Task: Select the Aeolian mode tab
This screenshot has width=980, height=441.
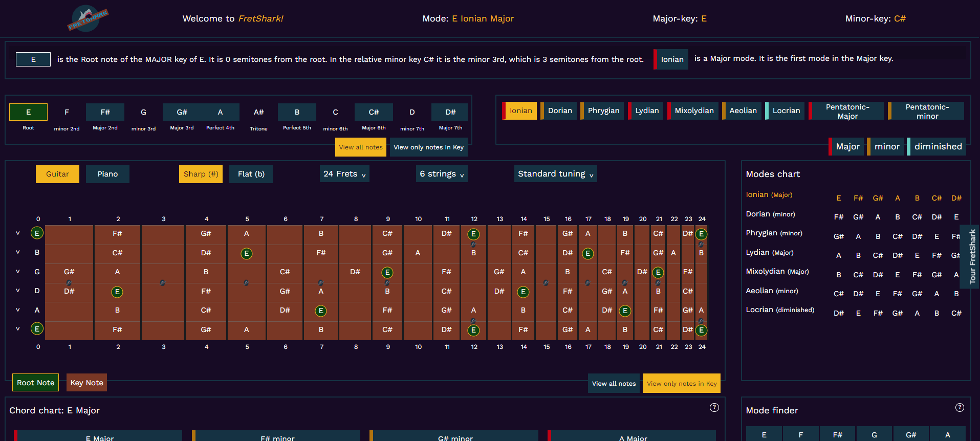Action: 742,111
